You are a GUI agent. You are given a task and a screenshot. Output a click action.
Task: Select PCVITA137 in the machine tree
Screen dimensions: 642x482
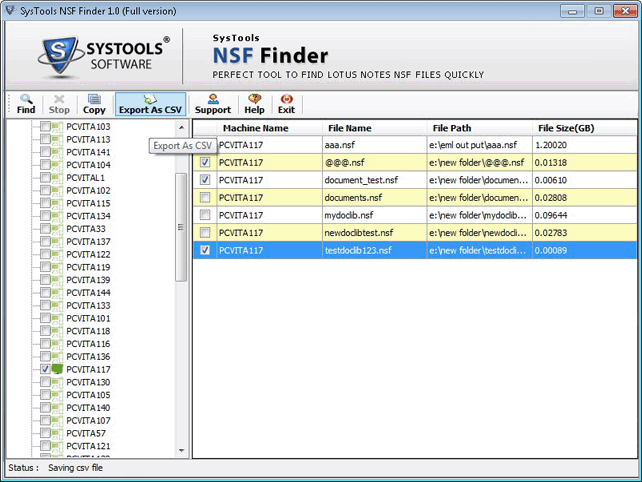point(88,242)
